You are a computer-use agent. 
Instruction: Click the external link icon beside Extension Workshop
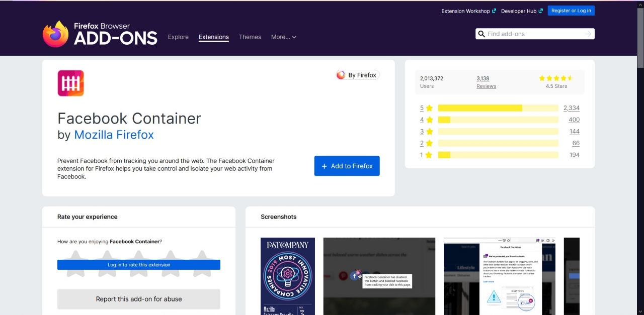tap(494, 11)
